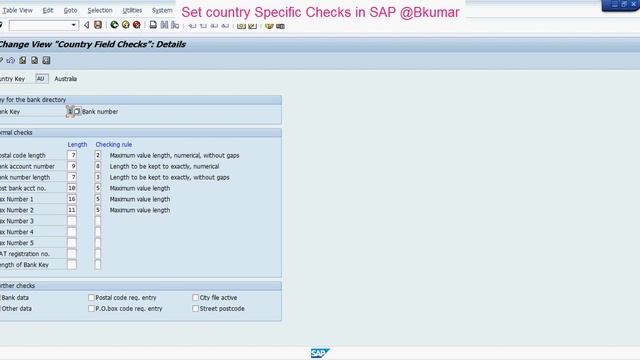Click Bank account number checking rule field
The width and height of the screenshot is (640, 360).
coord(98,167)
